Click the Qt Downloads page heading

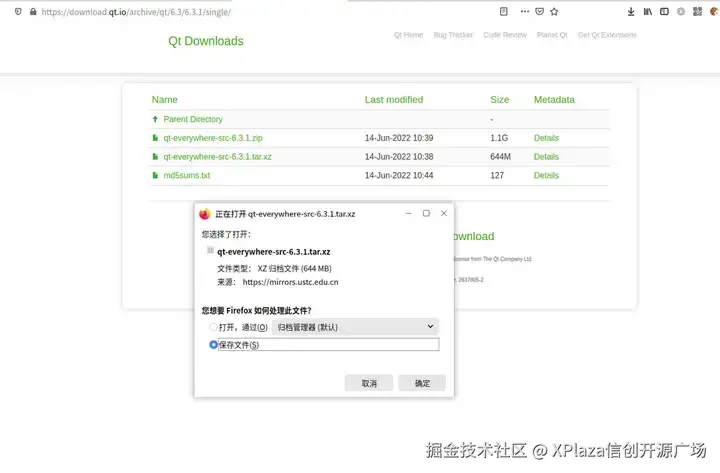[206, 41]
